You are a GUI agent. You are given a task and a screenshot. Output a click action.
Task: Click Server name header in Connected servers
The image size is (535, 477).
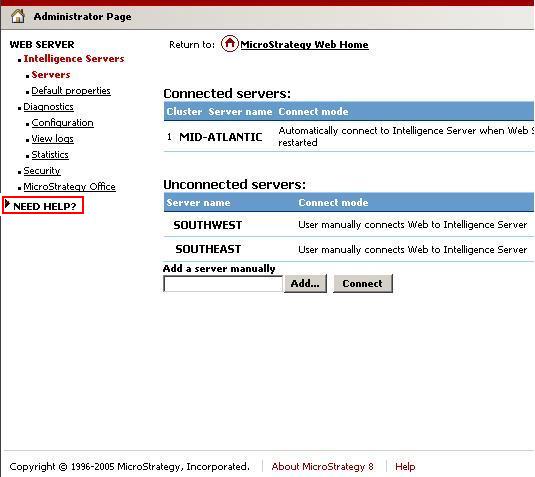pos(240,112)
